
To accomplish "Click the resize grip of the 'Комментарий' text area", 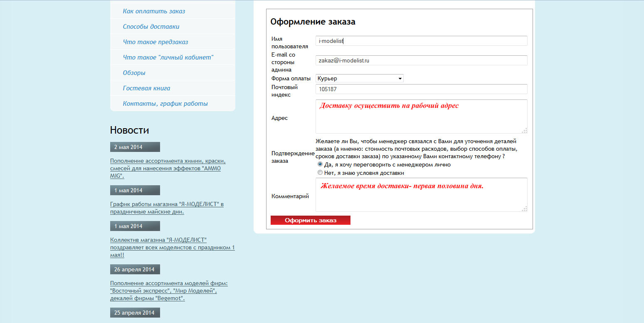I will 524,209.
